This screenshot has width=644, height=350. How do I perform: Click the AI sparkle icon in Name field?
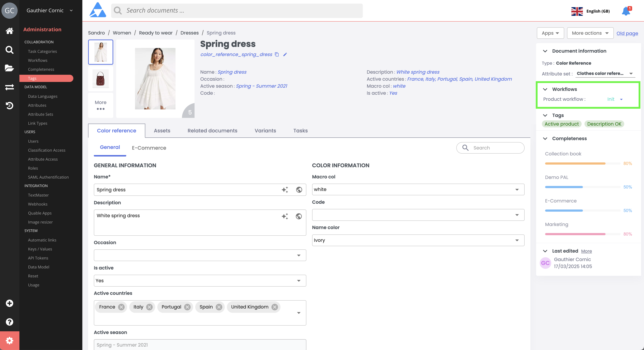click(285, 190)
